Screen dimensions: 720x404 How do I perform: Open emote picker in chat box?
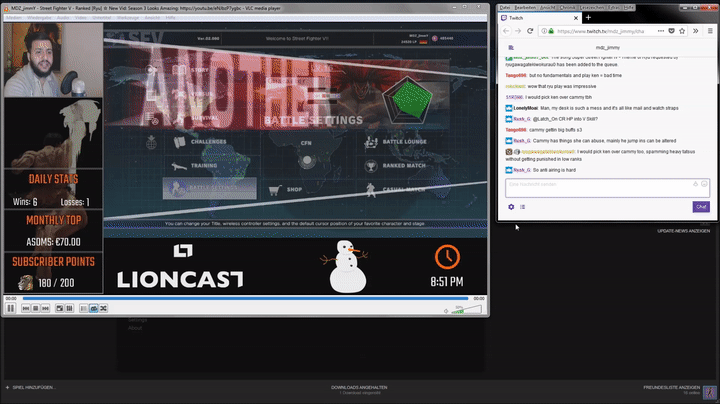[704, 185]
